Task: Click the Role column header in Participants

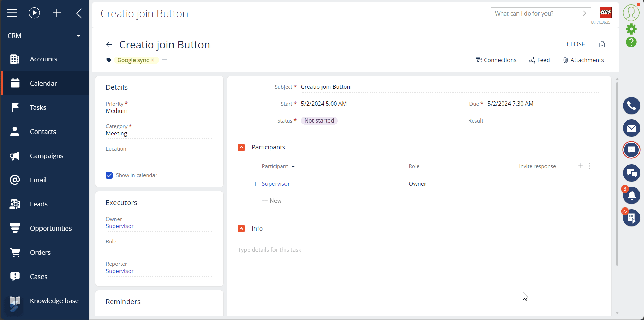Action: tap(414, 166)
